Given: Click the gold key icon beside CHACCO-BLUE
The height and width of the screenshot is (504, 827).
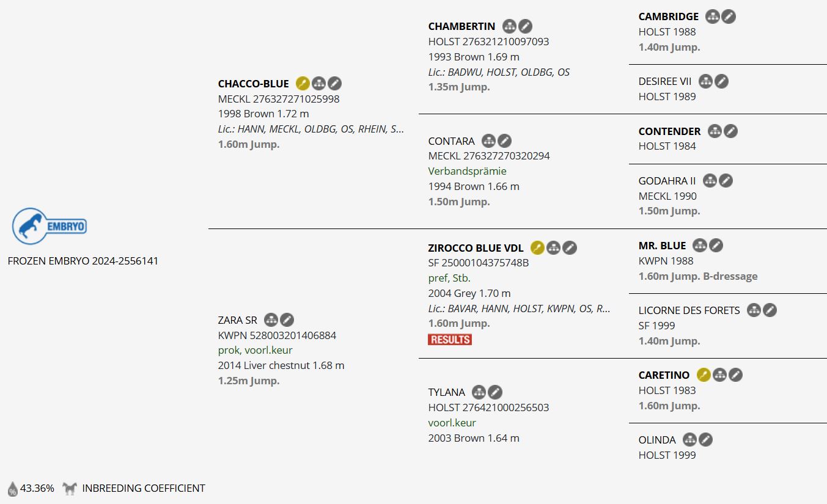Looking at the screenshot, I should click(x=303, y=84).
